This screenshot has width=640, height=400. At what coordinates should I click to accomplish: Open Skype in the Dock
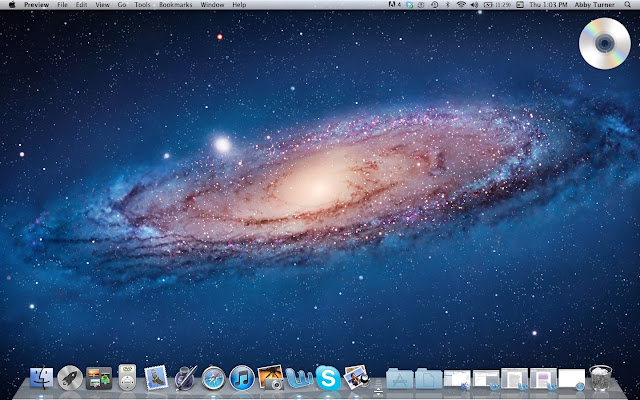[x=328, y=378]
